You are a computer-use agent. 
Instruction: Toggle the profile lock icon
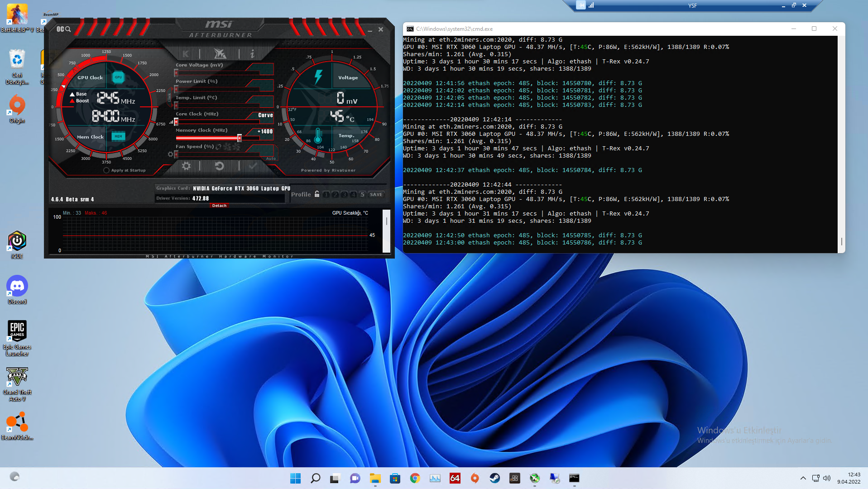pyautogui.click(x=317, y=194)
